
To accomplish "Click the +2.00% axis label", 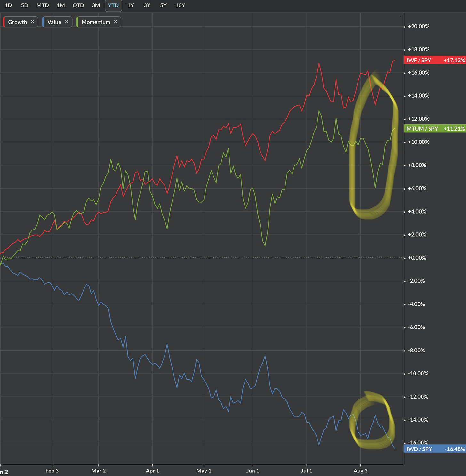I will pyautogui.click(x=417, y=235).
